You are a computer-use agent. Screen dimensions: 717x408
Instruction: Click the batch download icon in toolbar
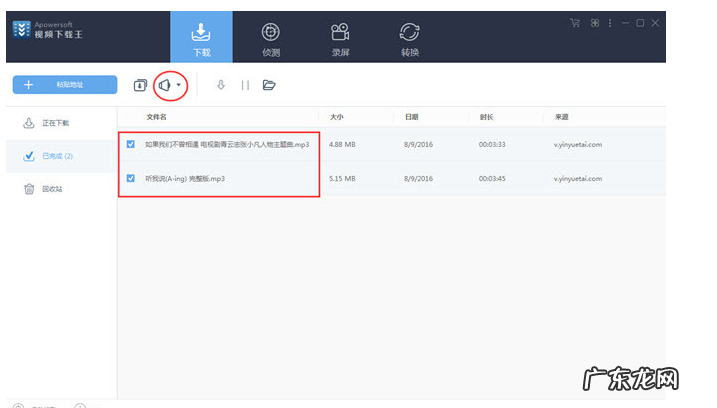(x=140, y=85)
